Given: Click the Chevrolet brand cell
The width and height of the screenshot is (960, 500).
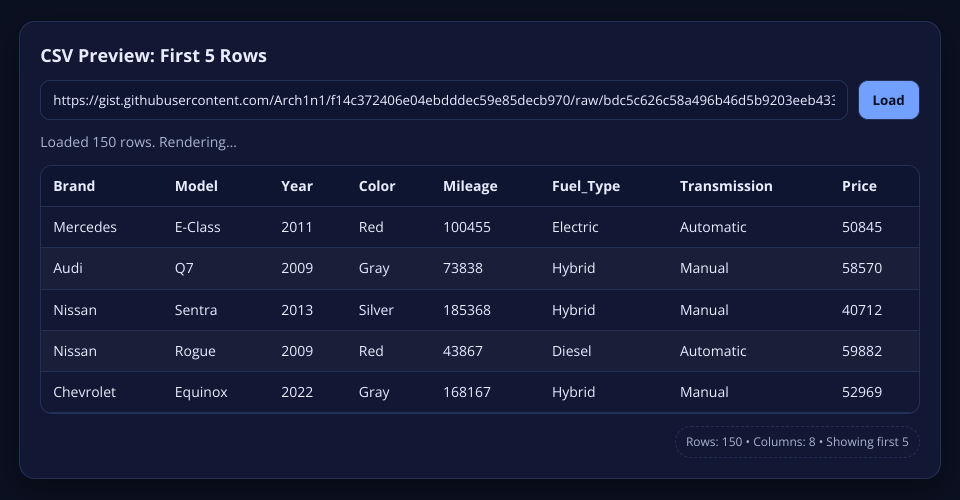Looking at the screenshot, I should 85,392.
